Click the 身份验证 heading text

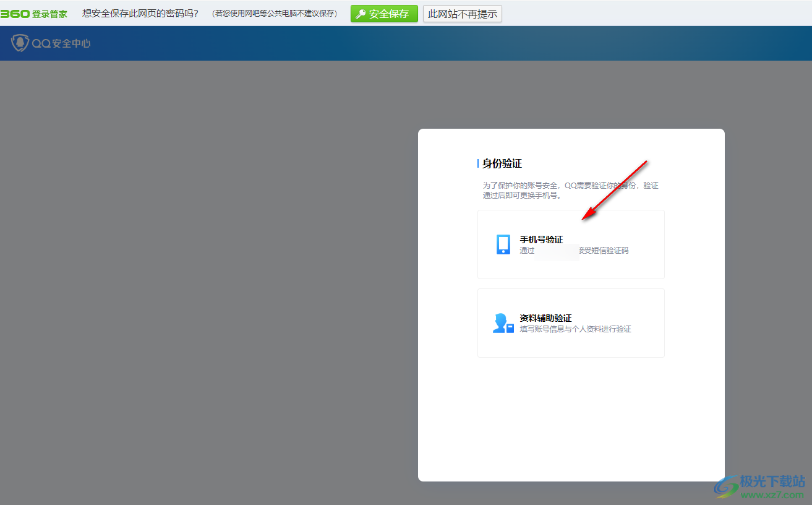click(502, 163)
